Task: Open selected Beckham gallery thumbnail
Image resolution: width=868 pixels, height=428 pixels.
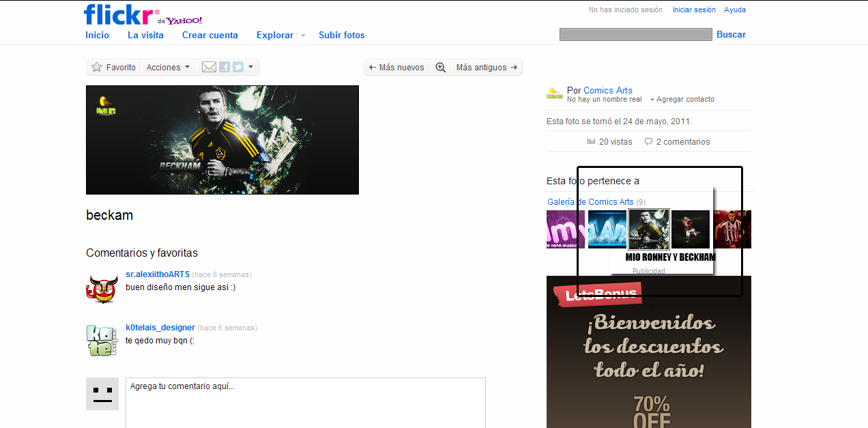Action: click(x=648, y=229)
